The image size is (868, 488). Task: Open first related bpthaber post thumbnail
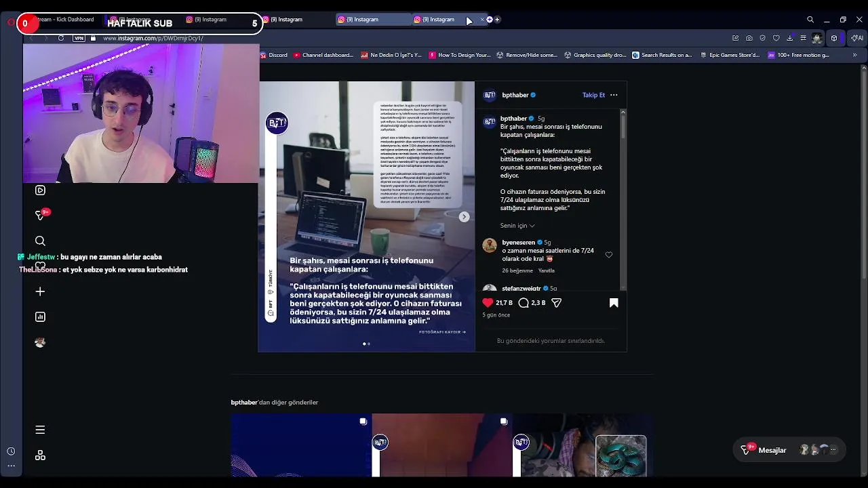(x=301, y=445)
